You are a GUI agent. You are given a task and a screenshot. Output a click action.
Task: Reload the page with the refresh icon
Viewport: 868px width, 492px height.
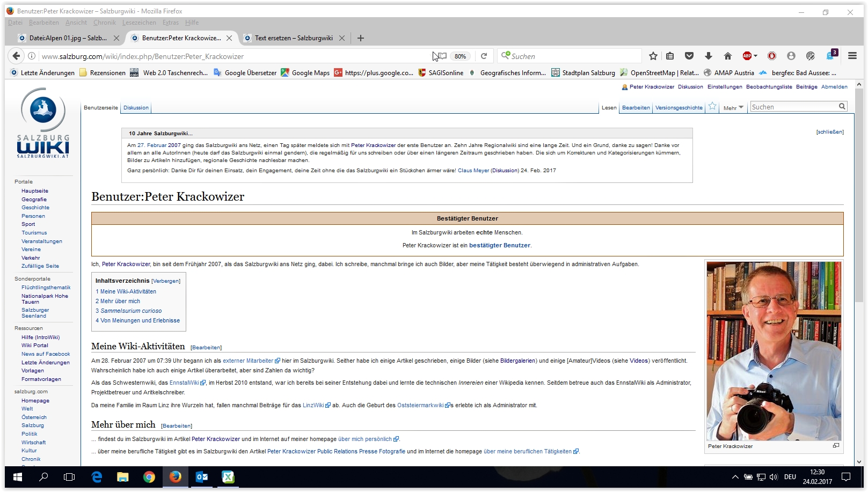click(x=484, y=56)
